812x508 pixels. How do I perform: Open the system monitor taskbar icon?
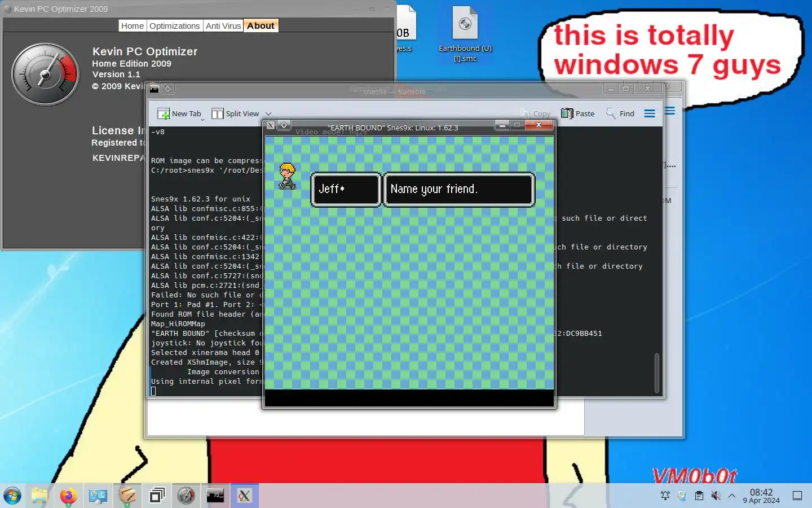pyautogui.click(x=98, y=496)
